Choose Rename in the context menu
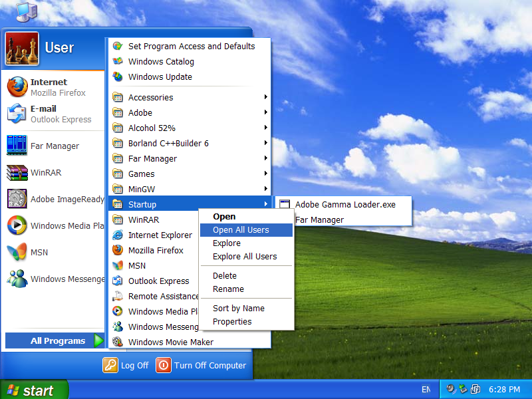The width and height of the screenshot is (532, 399). tap(246, 289)
